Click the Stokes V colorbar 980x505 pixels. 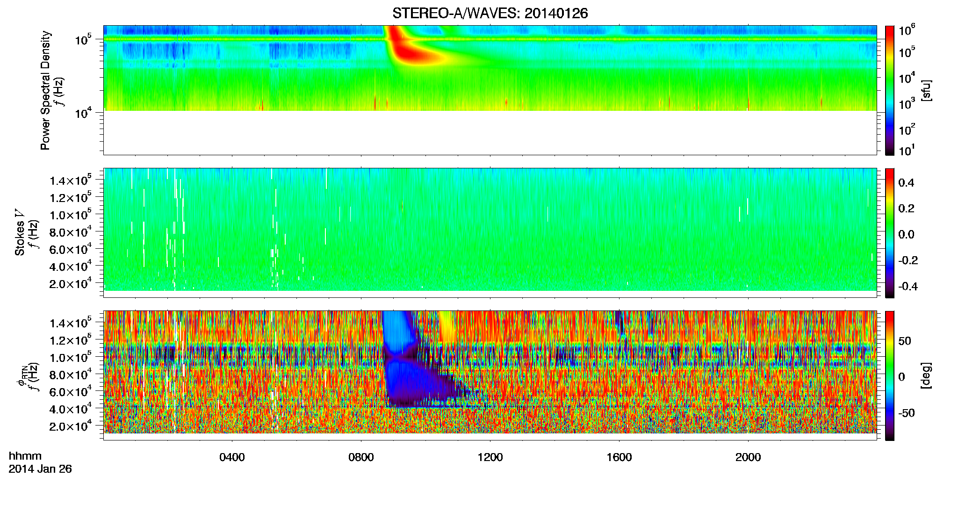(889, 233)
